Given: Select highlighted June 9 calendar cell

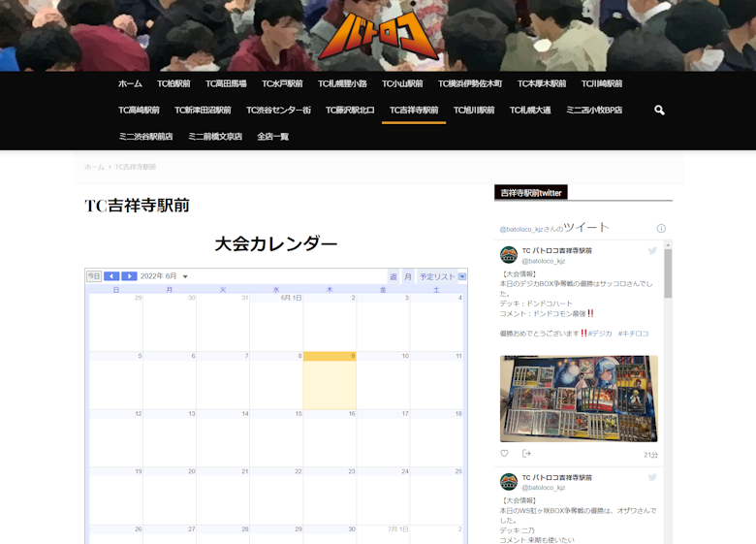Looking at the screenshot, I should [330, 381].
